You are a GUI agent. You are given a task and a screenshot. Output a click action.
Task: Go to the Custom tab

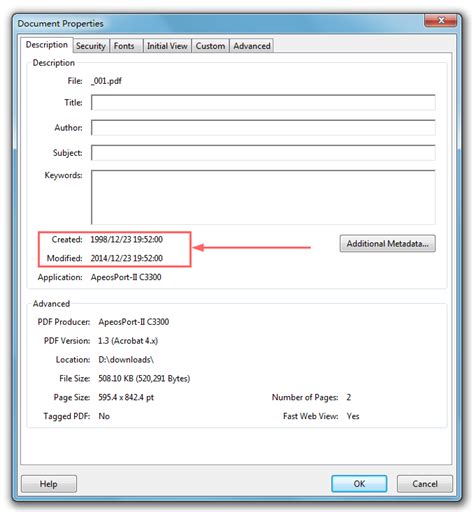pyautogui.click(x=210, y=46)
